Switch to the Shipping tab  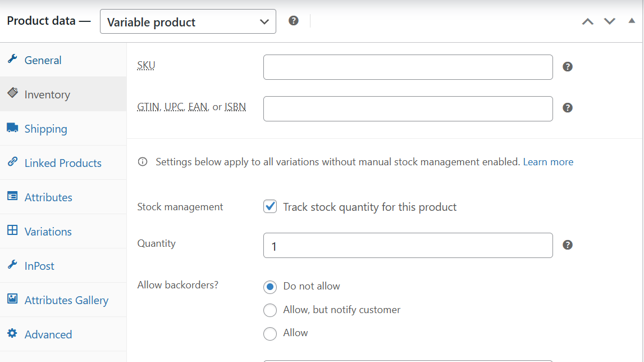63,128
